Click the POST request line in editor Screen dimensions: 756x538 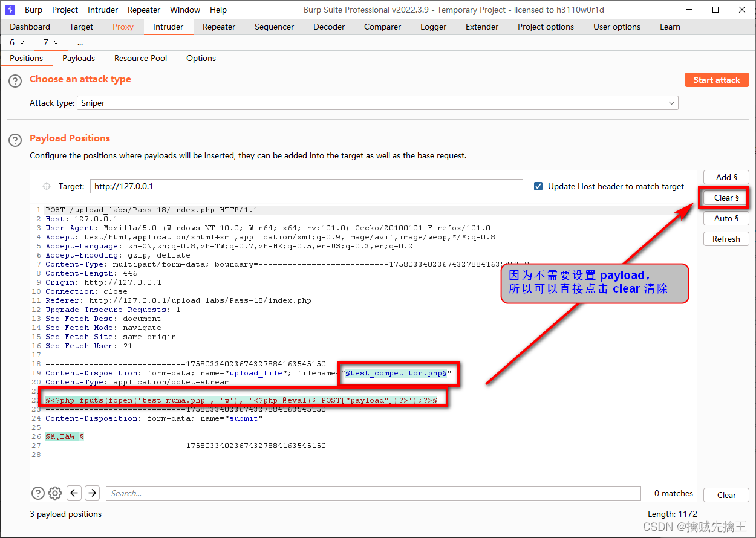(152, 210)
